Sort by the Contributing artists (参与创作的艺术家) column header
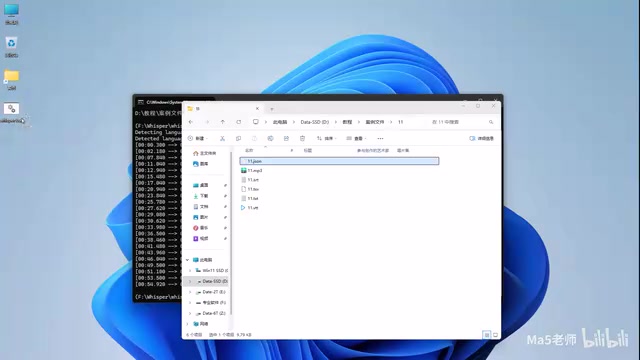This screenshot has height=360, width=640. pos(373,151)
